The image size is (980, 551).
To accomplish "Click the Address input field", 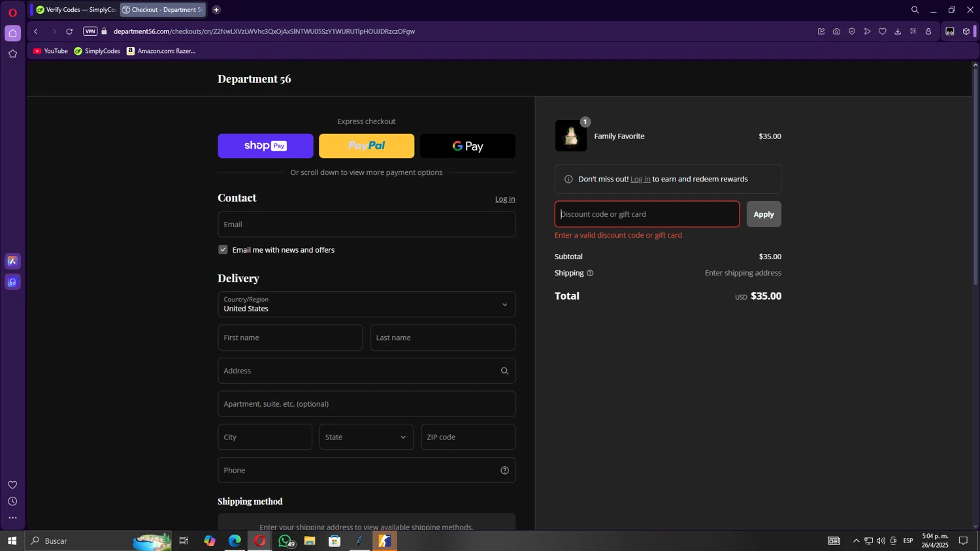I will coord(367,371).
